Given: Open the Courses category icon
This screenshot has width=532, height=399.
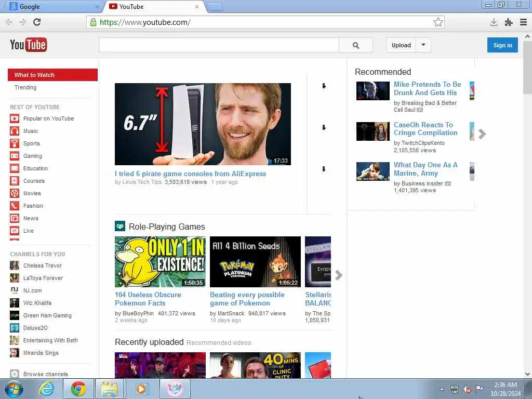Looking at the screenshot, I should click(14, 181).
